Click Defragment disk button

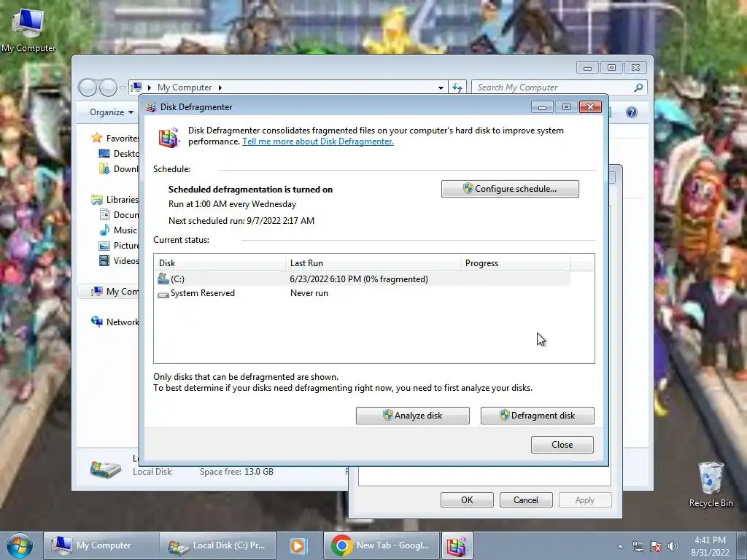(x=538, y=415)
